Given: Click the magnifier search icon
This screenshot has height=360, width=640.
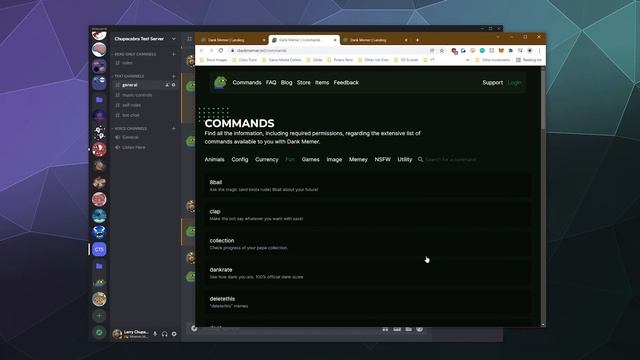Looking at the screenshot, I should tap(420, 160).
